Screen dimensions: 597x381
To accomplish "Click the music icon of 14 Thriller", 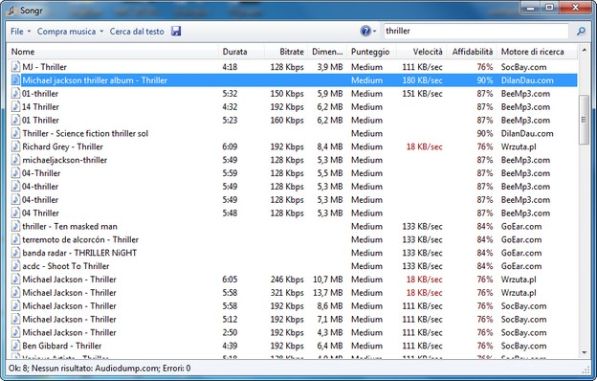I will point(15,107).
